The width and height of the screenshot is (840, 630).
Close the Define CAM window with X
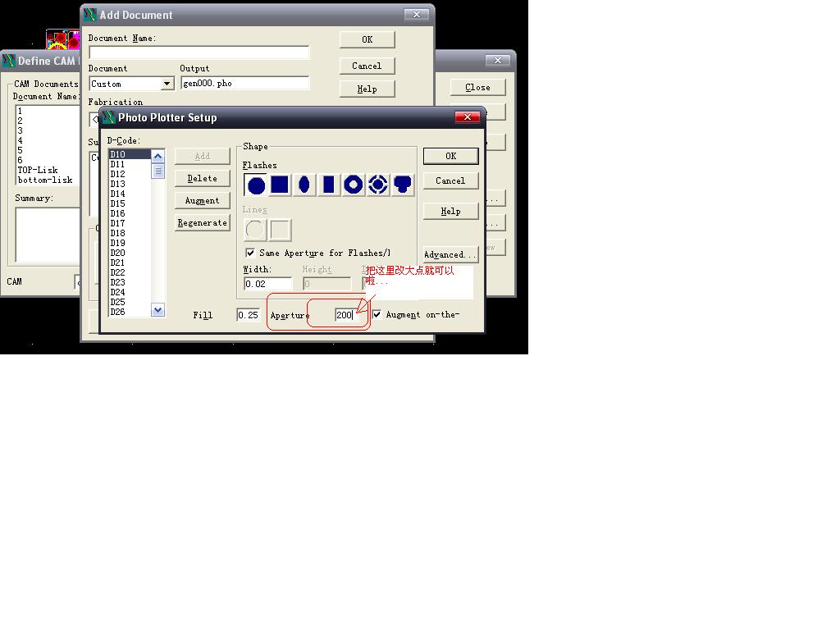498,60
